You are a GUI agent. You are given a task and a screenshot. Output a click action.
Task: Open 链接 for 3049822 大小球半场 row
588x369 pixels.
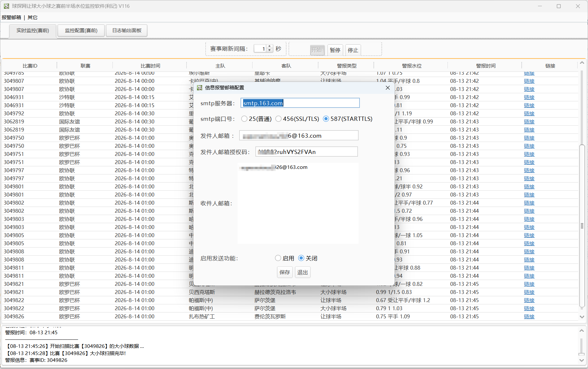click(529, 308)
